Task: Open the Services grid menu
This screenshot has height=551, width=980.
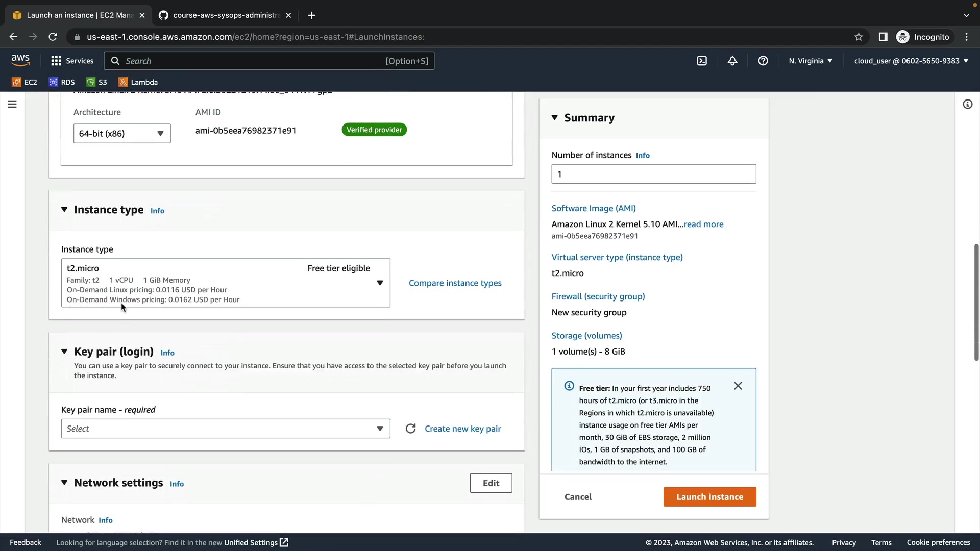Action: coord(72,61)
